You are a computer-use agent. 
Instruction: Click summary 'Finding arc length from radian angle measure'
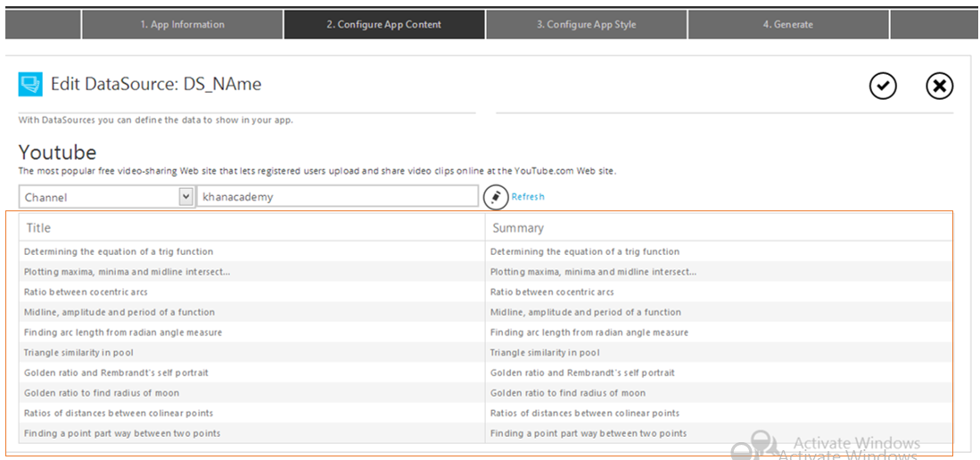[589, 333]
